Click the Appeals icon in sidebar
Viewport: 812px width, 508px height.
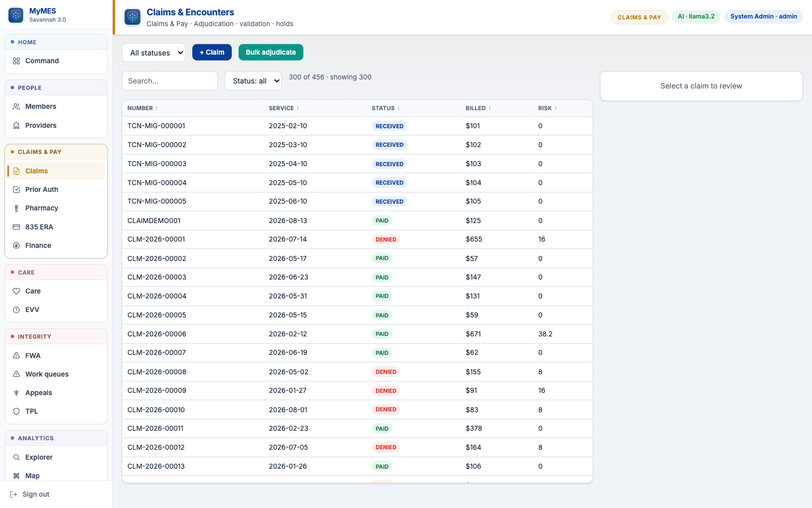tap(16, 393)
